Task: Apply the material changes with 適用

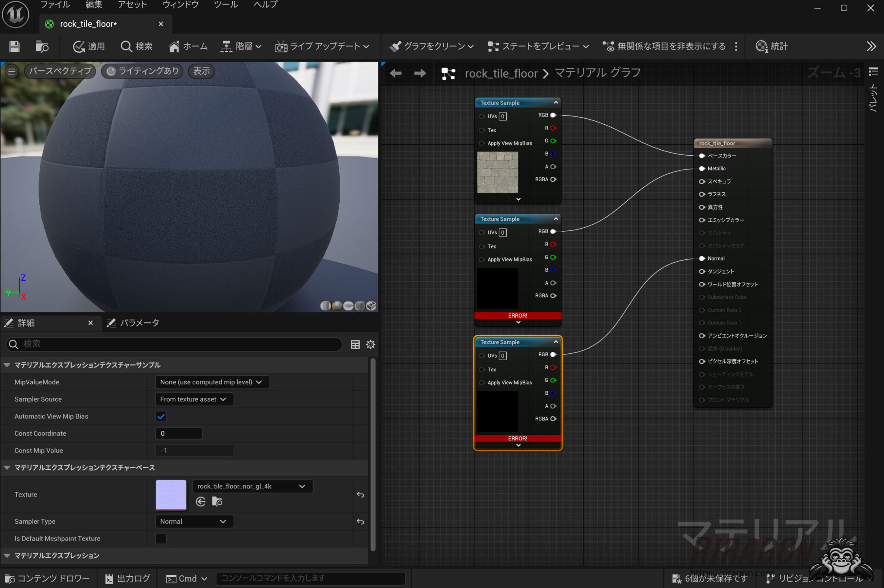Action: point(88,46)
